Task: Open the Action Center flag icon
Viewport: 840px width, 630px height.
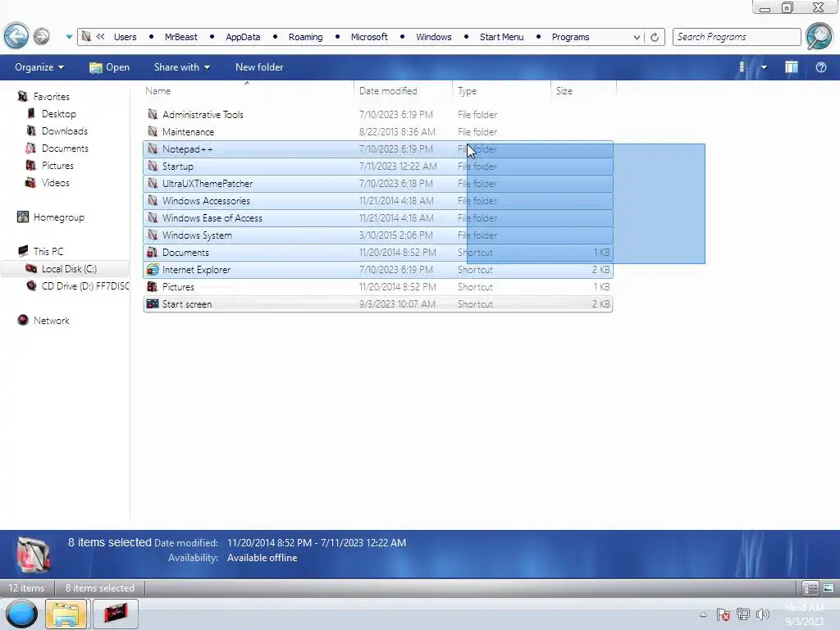Action: [x=723, y=614]
